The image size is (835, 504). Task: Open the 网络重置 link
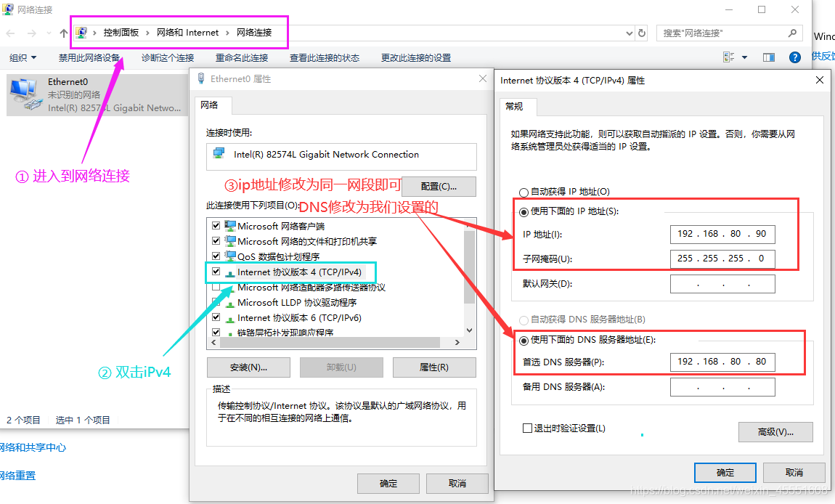17,475
